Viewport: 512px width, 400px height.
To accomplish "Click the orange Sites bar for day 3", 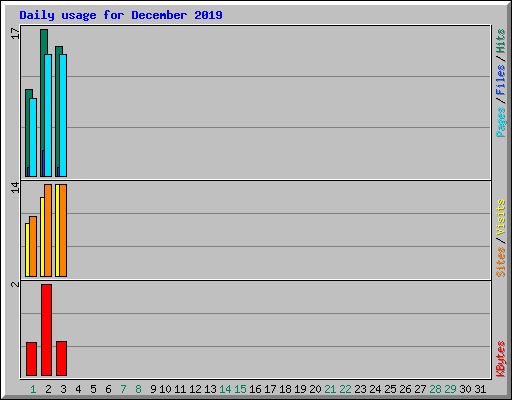I will click(63, 230).
